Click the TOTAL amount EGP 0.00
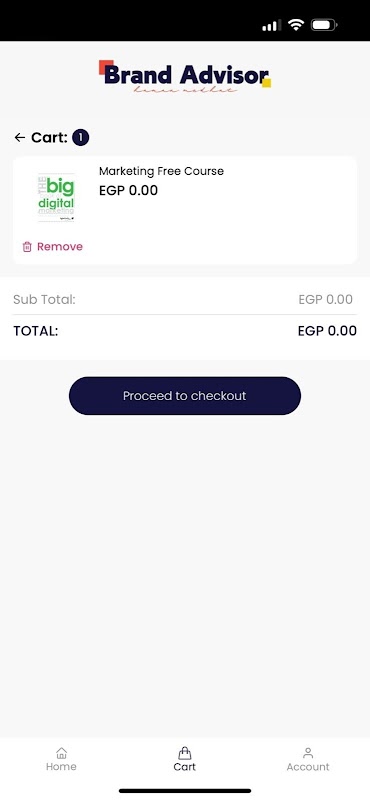 click(x=327, y=331)
